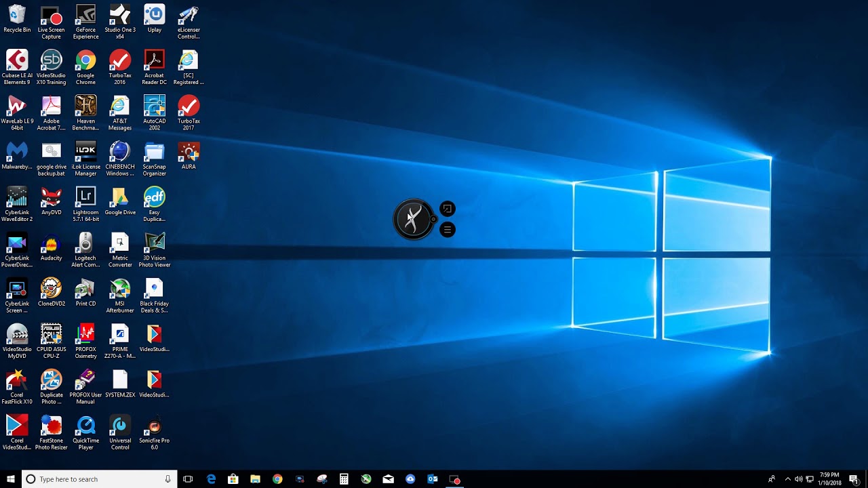Image resolution: width=868 pixels, height=488 pixels.
Task: Click the microphone icon in the search box
Action: pos(167,479)
